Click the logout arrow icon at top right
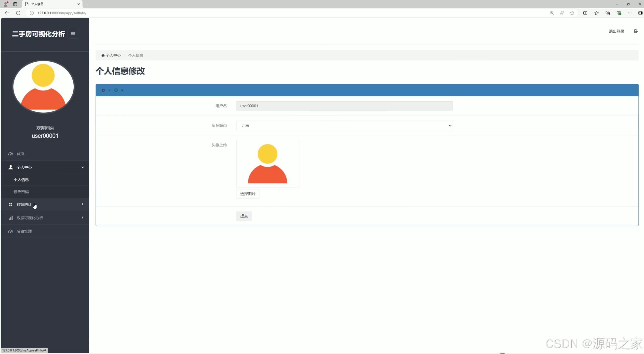The height and width of the screenshot is (354, 644). [636, 31]
